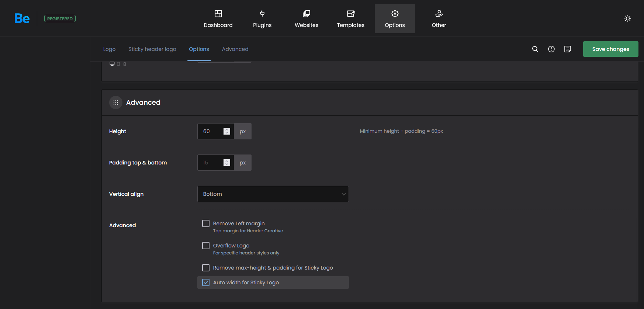
Task: Open the Vertical align dropdown
Action: point(273,194)
